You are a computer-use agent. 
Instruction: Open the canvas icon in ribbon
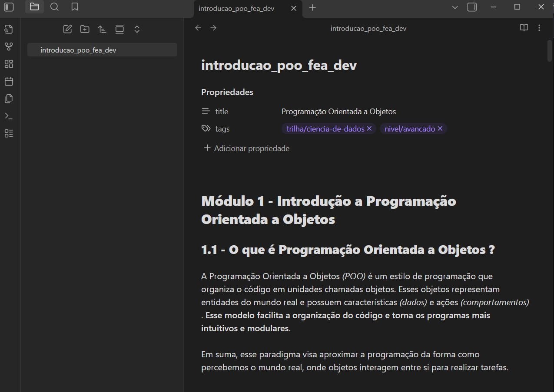pyautogui.click(x=9, y=64)
